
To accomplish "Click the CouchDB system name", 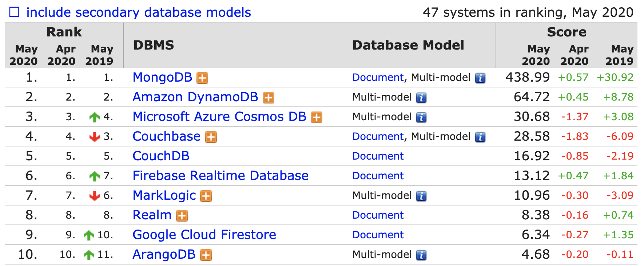I will (161, 156).
